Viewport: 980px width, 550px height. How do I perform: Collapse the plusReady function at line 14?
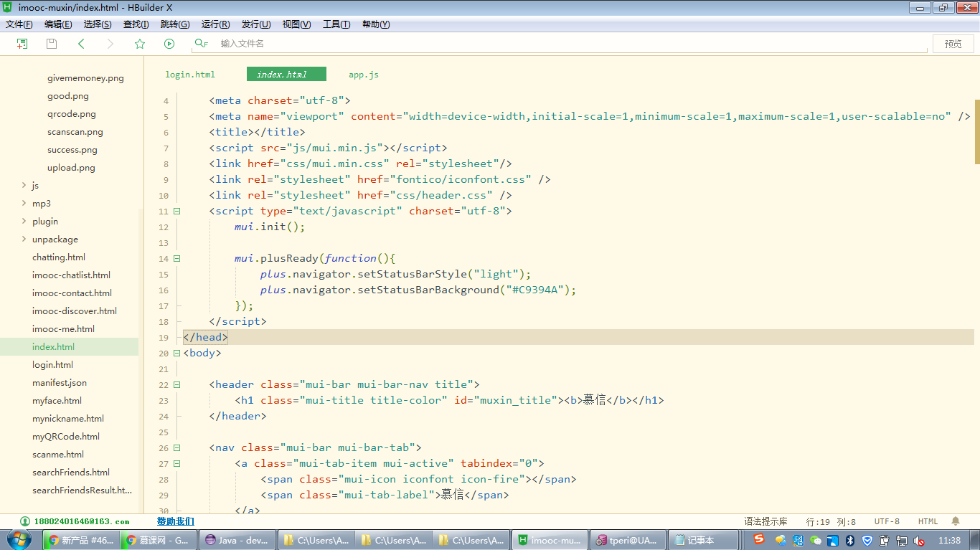tap(177, 258)
